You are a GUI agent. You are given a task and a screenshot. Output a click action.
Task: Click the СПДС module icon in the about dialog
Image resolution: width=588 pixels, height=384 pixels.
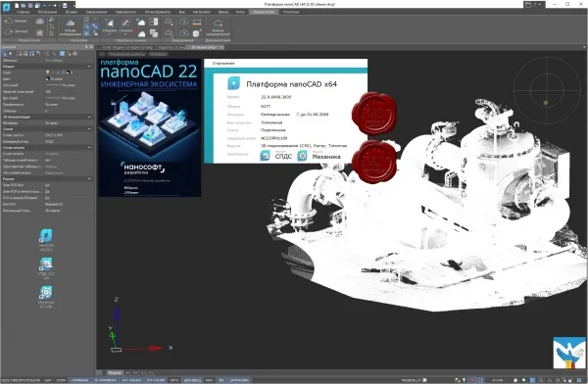(266, 155)
